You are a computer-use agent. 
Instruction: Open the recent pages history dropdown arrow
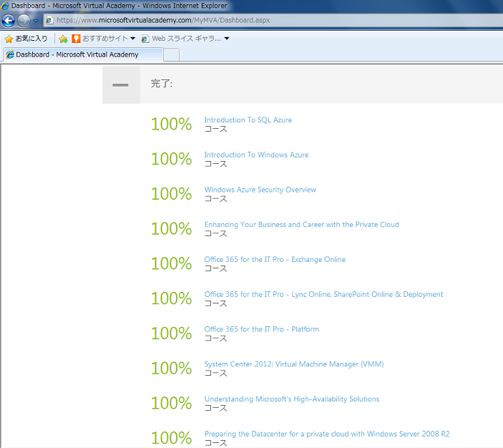coord(36,21)
